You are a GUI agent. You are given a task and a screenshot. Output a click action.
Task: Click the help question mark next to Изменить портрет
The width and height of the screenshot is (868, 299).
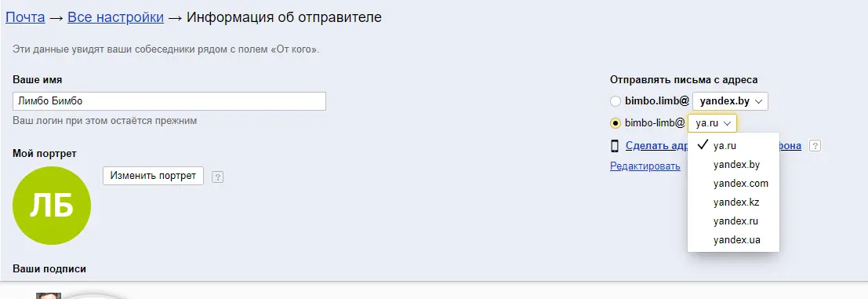click(x=217, y=177)
